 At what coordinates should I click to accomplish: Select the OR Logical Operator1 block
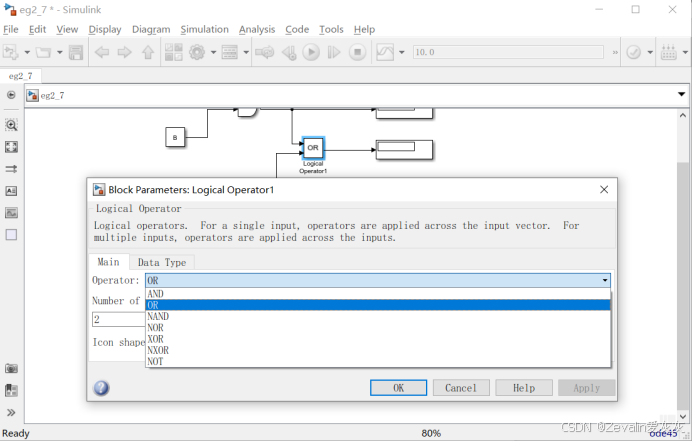(x=313, y=148)
